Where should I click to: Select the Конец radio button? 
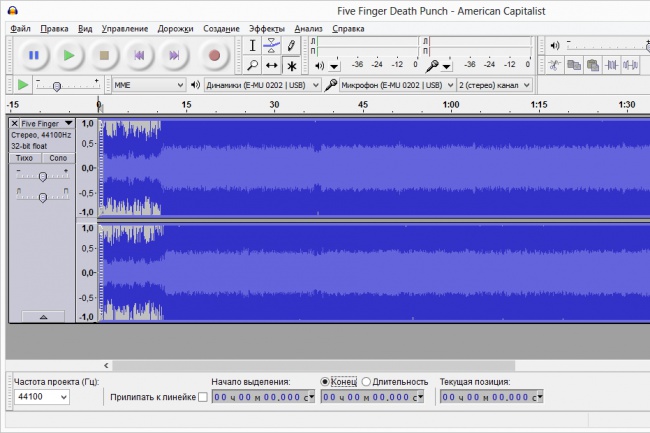tap(325, 382)
